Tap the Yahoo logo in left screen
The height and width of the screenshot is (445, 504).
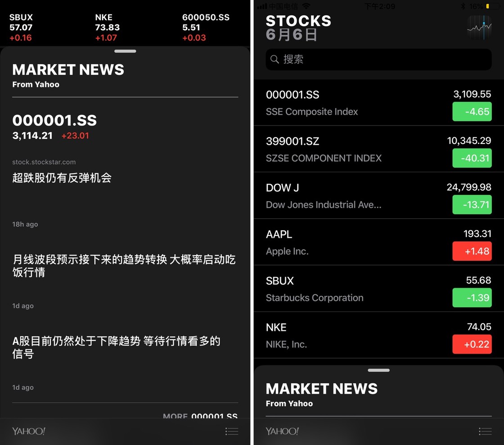pos(29,431)
